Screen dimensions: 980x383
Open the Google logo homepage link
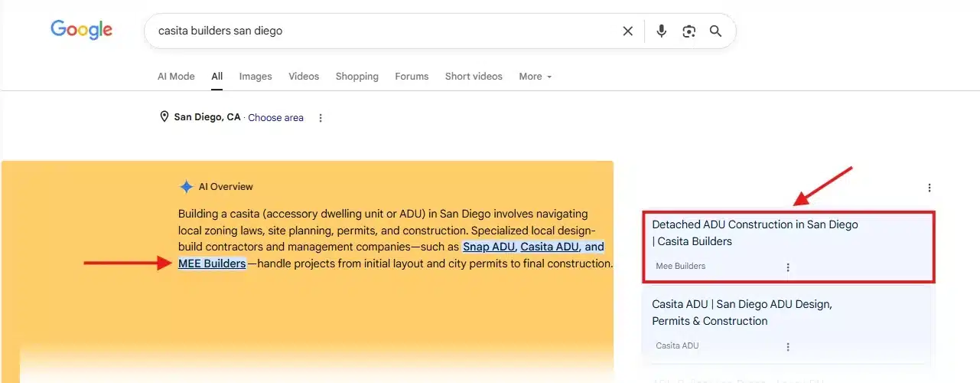coord(82,30)
